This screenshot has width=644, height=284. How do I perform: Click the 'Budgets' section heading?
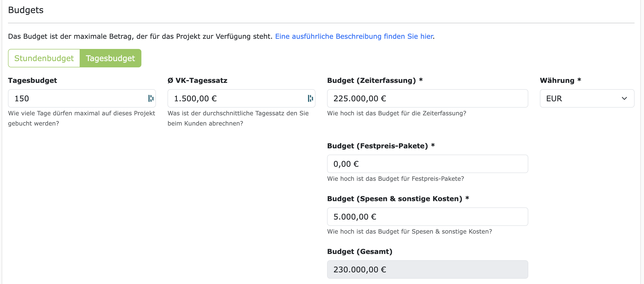point(26,10)
